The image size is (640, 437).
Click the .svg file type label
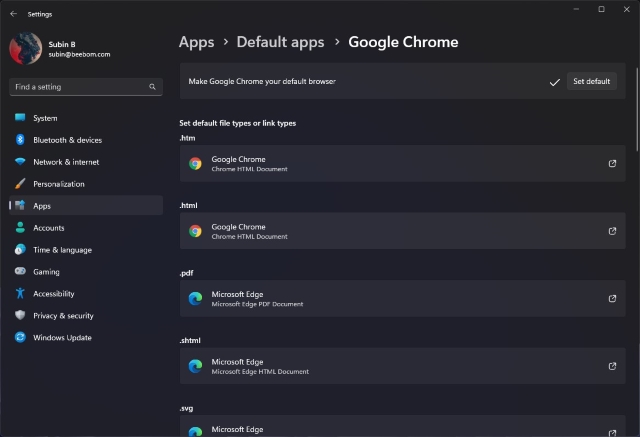click(186, 408)
